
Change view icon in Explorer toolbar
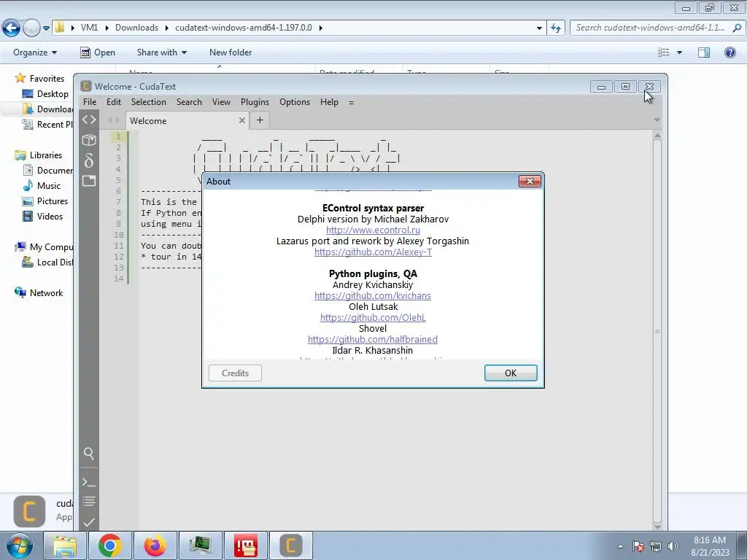point(664,52)
